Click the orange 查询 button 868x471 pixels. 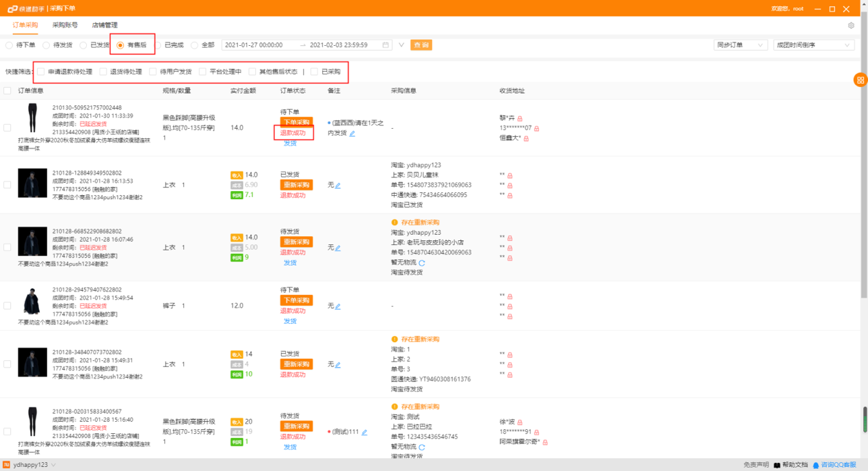point(421,45)
